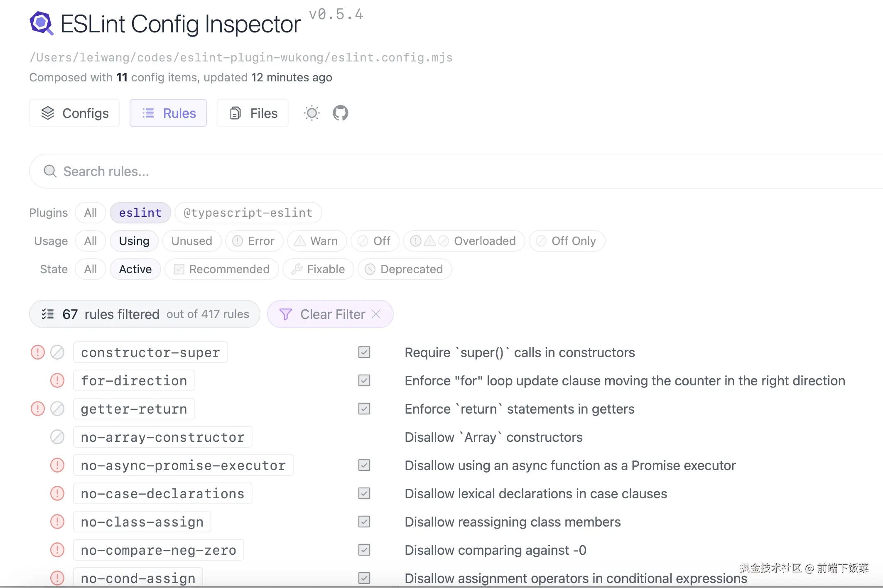Viewport: 883px width, 588px height.
Task: Click the error icon beside no-class-assign
Action: (x=57, y=522)
